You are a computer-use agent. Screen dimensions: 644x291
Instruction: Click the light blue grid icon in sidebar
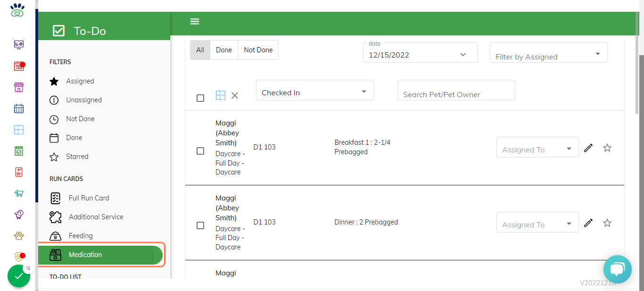tap(18, 130)
